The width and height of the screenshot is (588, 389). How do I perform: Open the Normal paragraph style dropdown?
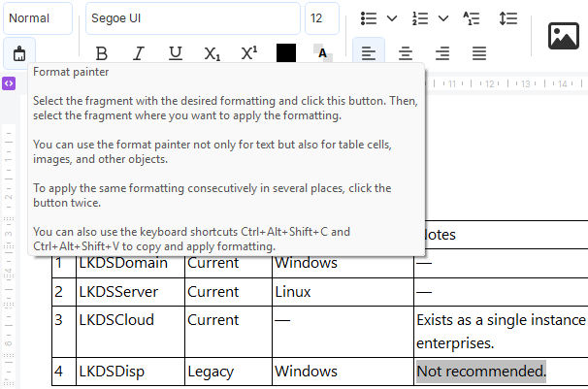[x=38, y=18]
